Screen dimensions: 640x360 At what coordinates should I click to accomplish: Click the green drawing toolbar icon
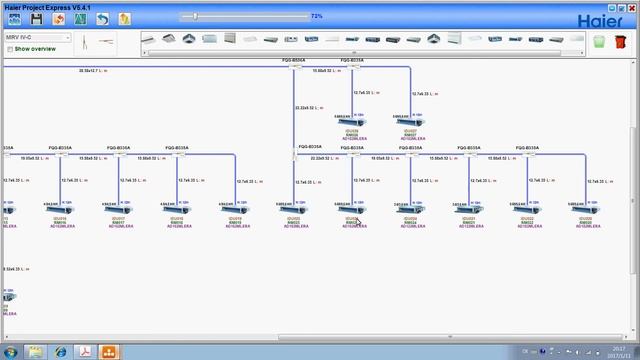click(x=80, y=19)
